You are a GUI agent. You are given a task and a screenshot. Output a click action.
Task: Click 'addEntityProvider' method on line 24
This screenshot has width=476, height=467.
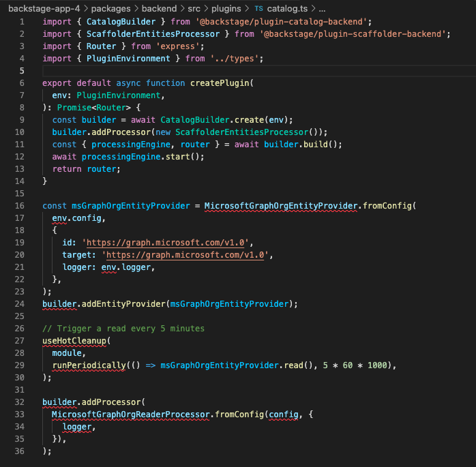click(123, 304)
